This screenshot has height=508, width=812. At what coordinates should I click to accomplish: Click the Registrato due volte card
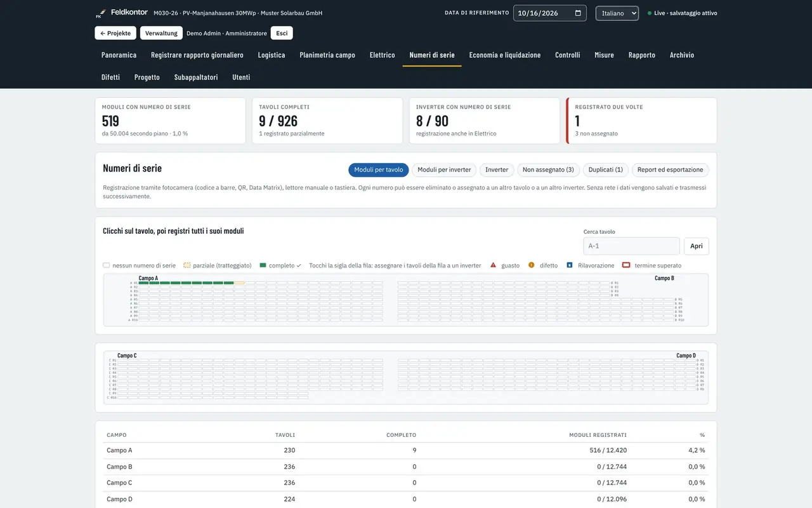pos(642,121)
